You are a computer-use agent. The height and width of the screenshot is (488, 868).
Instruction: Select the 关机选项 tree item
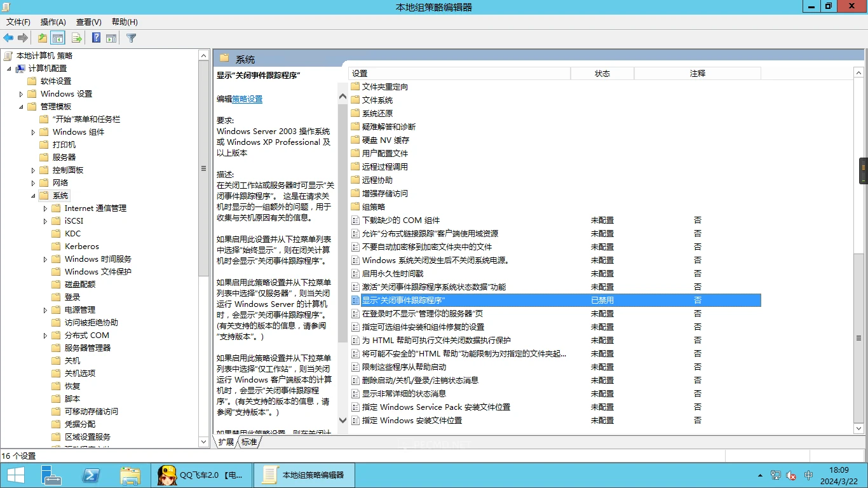[x=80, y=373]
